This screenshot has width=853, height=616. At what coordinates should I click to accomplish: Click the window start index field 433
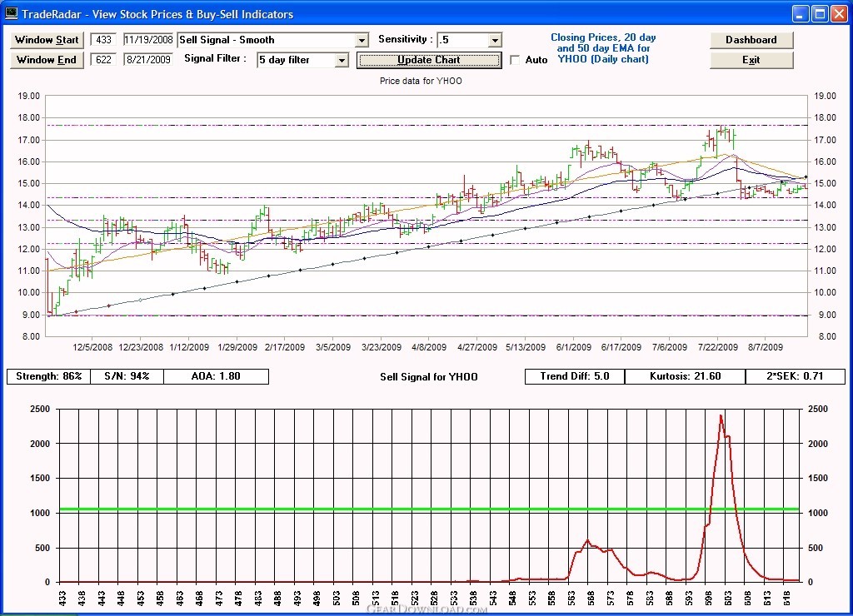pos(103,40)
